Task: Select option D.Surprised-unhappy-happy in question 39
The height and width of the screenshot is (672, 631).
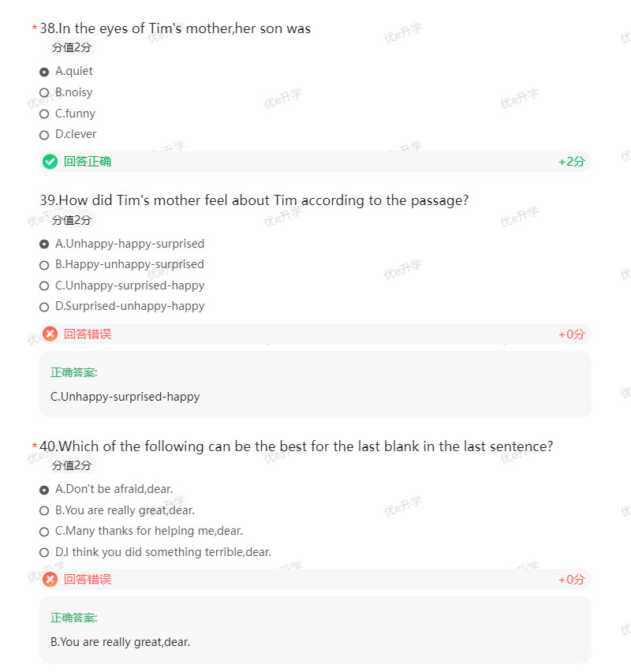Action: [x=44, y=306]
